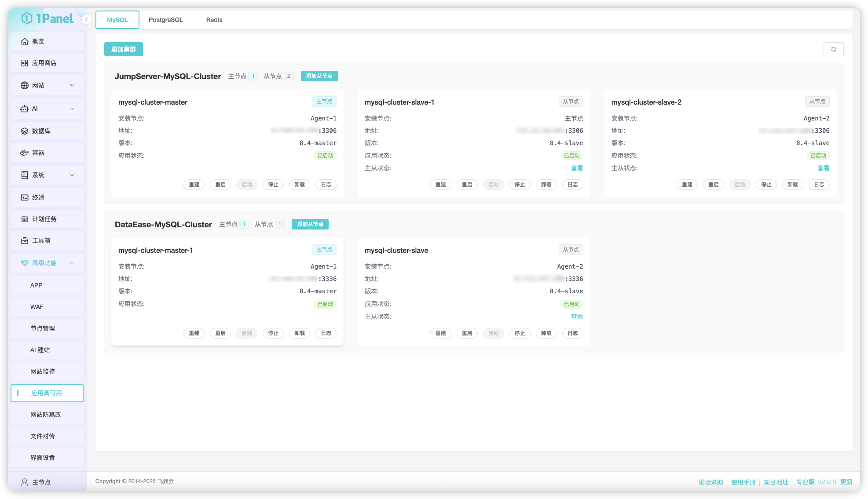Stop (停止) the mysql-cluster-slave-1 node
Screen dimensions: 868x499
coord(520,185)
